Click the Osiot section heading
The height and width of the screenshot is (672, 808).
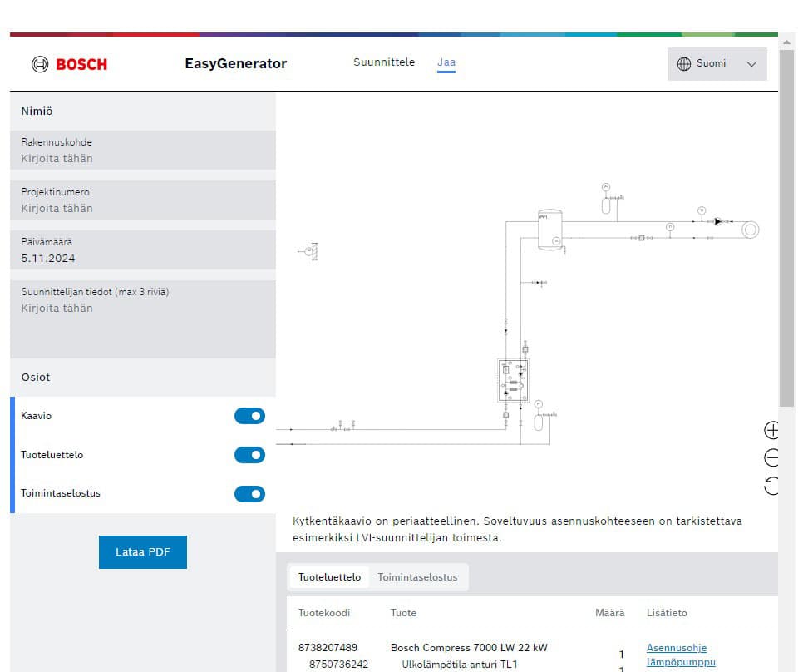36,377
